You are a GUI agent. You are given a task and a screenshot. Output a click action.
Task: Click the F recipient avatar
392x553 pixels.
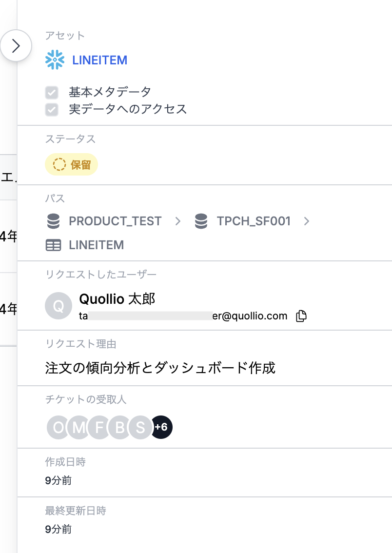click(x=99, y=428)
